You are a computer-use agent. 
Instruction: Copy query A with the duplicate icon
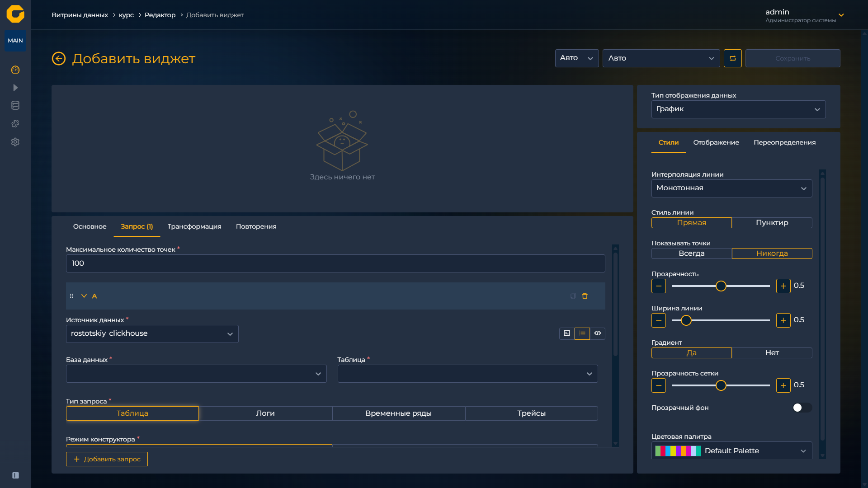(573, 296)
